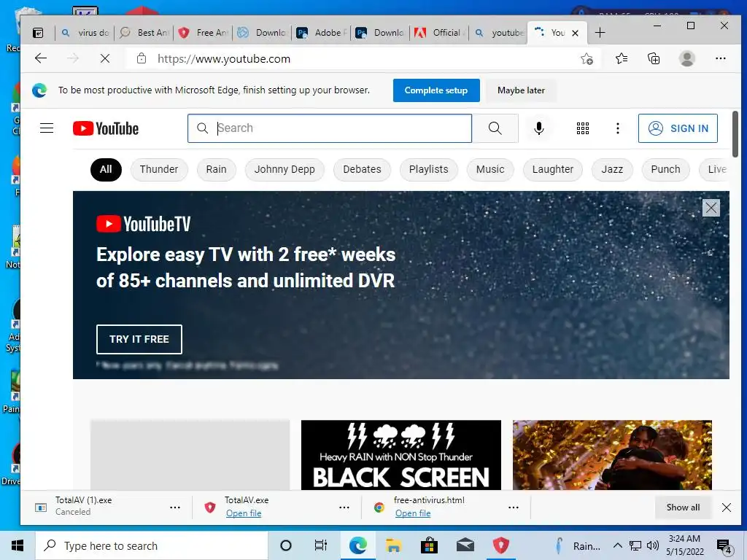Screen dimensions: 747x560
Task: Open the volume control tray icon
Action: (653, 545)
